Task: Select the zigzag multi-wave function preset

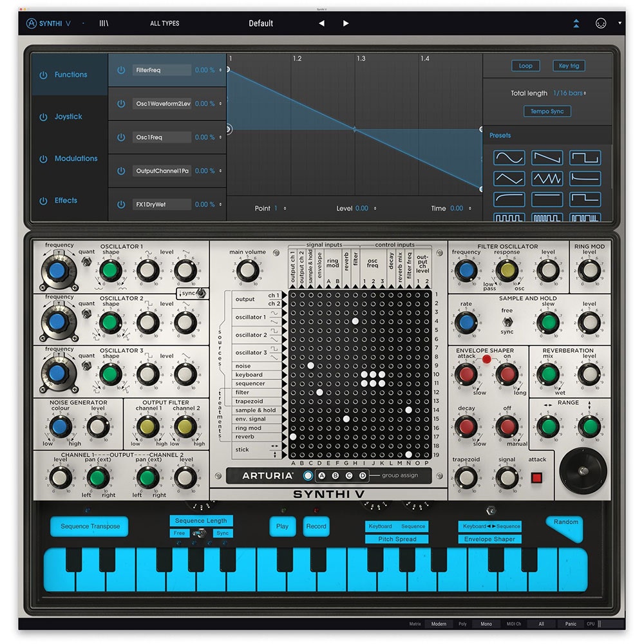Action: click(x=547, y=178)
